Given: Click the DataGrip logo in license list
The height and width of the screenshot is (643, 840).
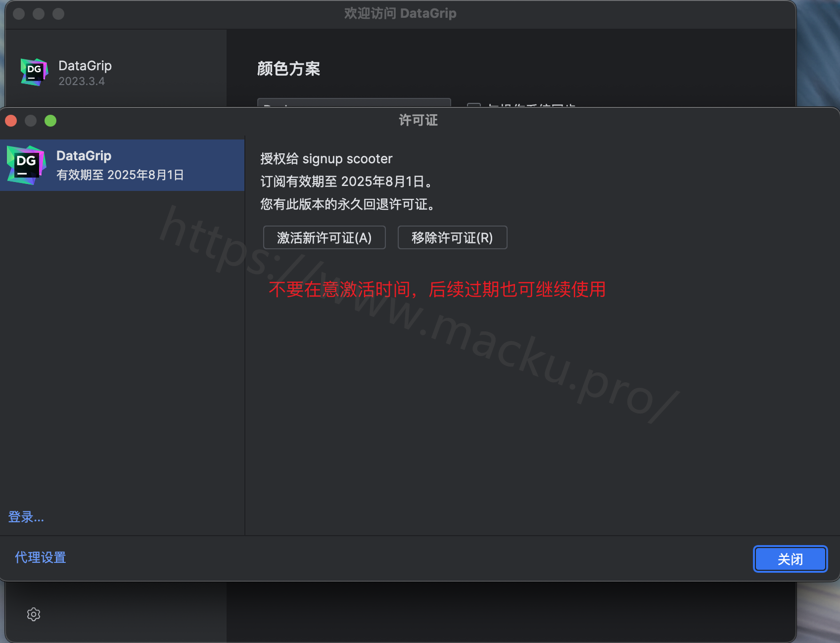Looking at the screenshot, I should [x=26, y=165].
